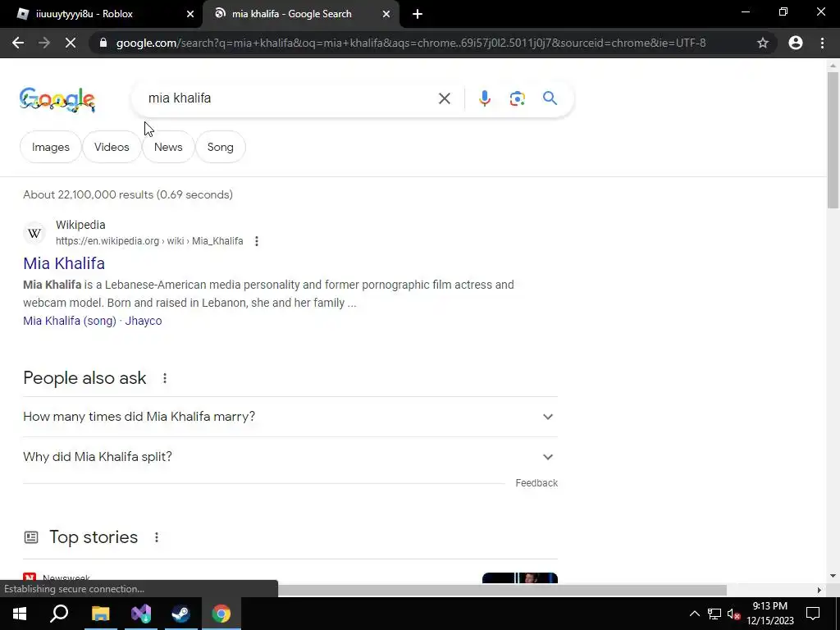Close the Roblox tab
This screenshot has height=630, width=840.
190,14
